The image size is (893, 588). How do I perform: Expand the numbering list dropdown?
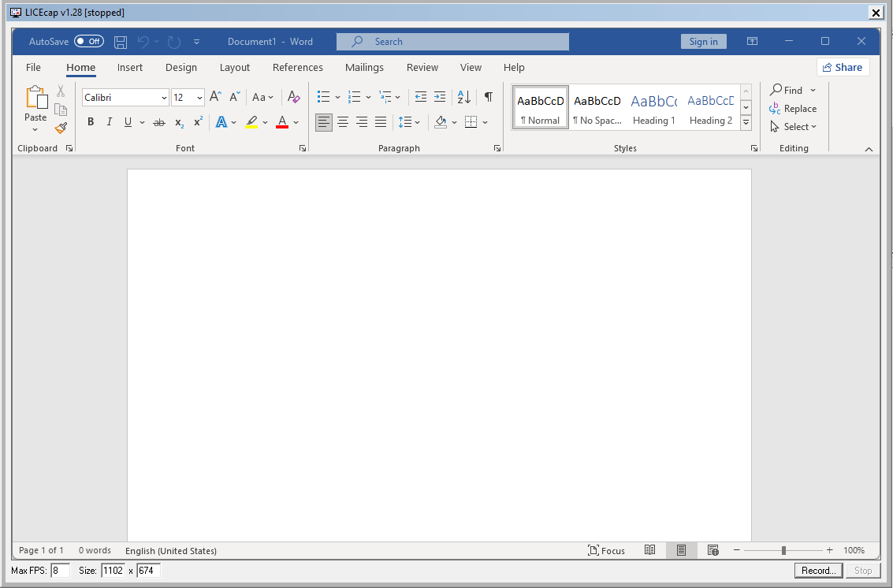369,98
